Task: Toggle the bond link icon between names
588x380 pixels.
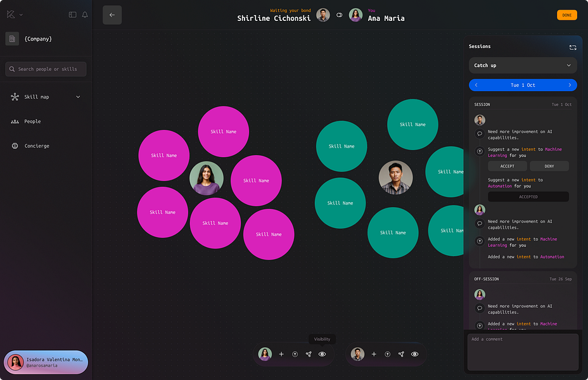Action: coord(340,15)
